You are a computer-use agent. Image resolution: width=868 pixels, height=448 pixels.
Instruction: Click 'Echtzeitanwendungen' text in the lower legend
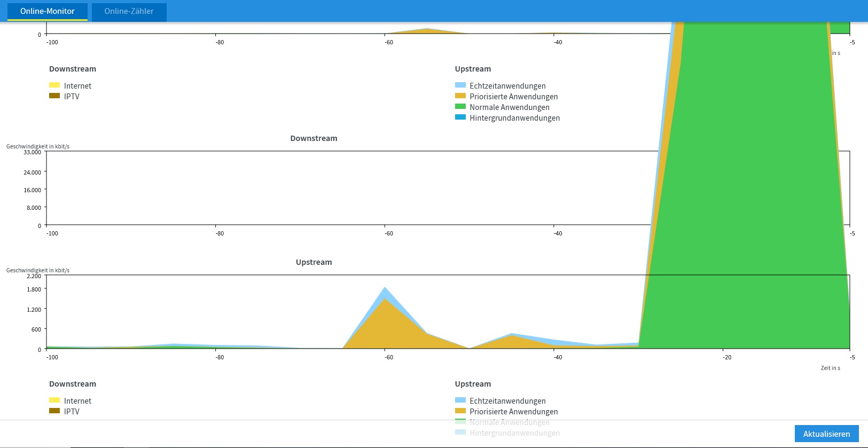(x=507, y=401)
